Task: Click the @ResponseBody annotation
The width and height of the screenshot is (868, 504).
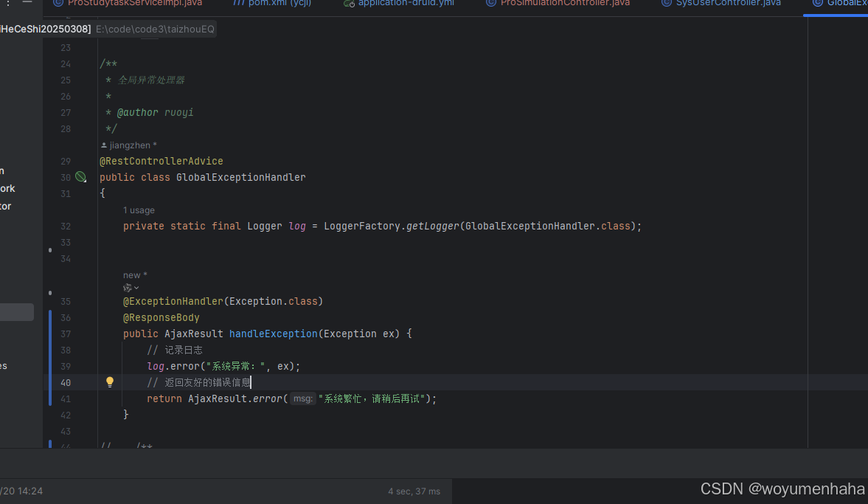Action: click(161, 317)
